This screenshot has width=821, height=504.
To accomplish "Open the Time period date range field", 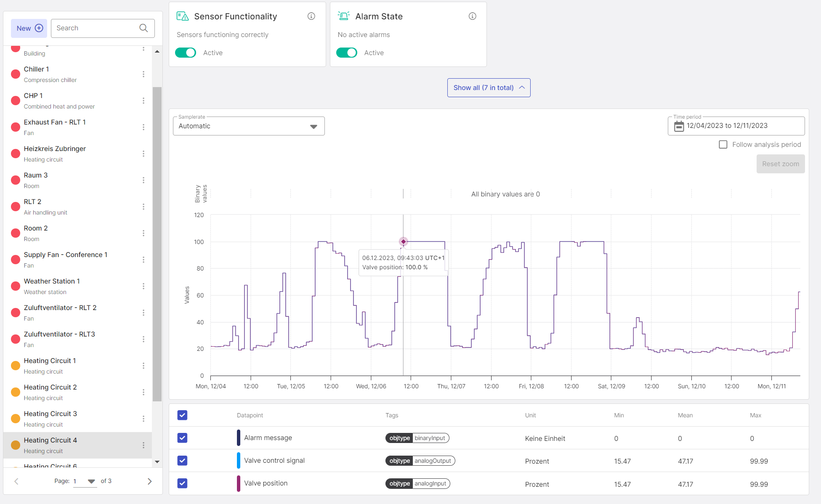I will (x=736, y=126).
